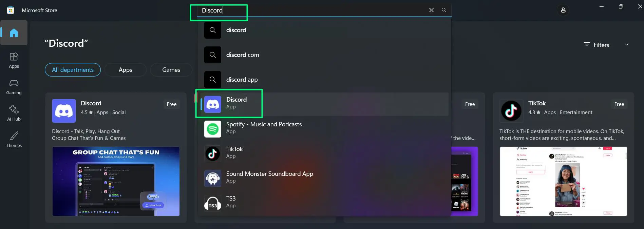Open the user account profile icon
644x229 pixels.
[563, 10]
